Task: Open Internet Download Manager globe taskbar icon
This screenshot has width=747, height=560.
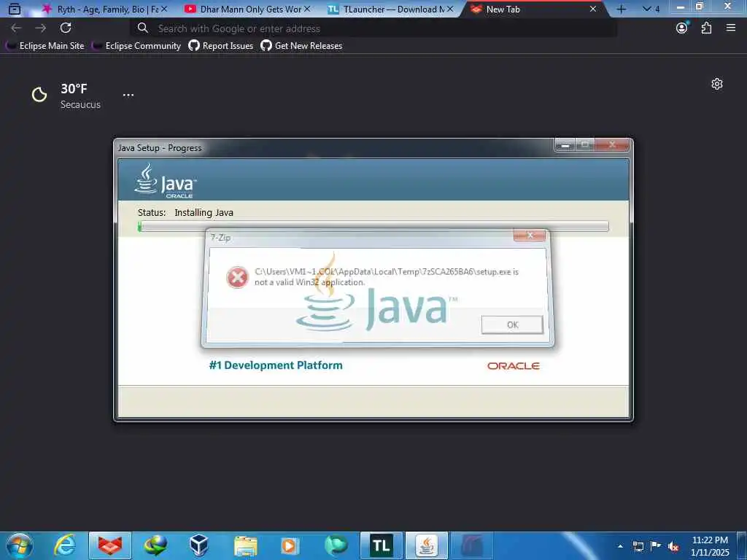Action: [155, 545]
